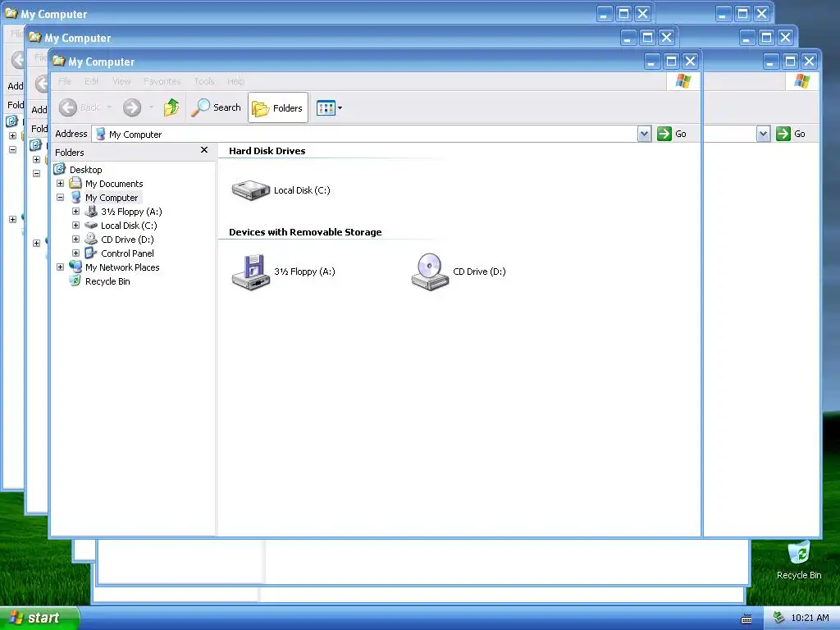
Task: Click the system tray clock showing 10:21 AM
Action: (x=810, y=619)
